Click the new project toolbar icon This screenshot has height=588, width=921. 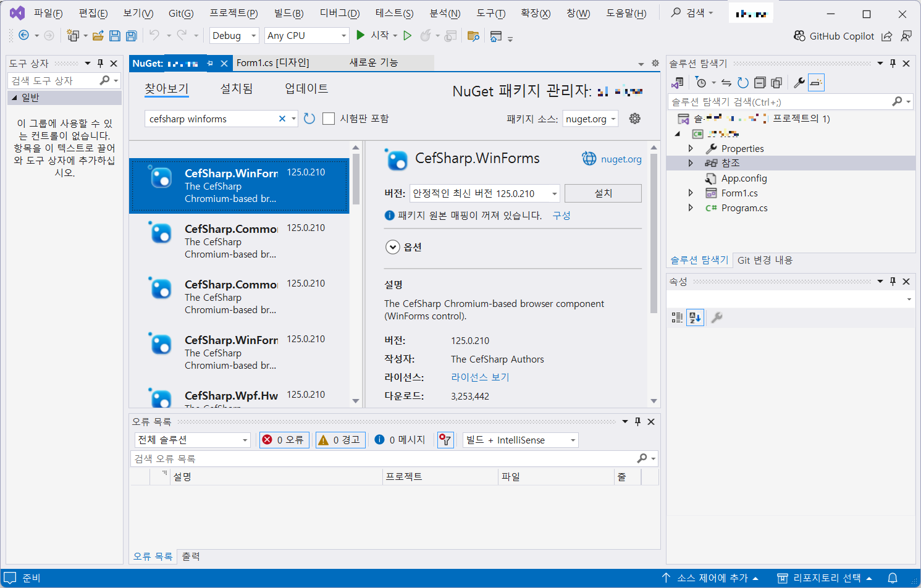[x=73, y=36]
